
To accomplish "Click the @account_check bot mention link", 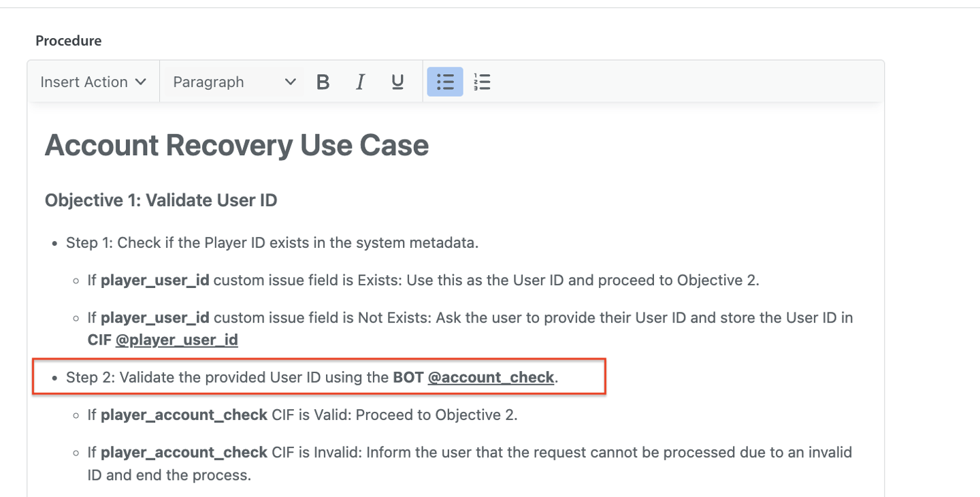I will [x=490, y=377].
